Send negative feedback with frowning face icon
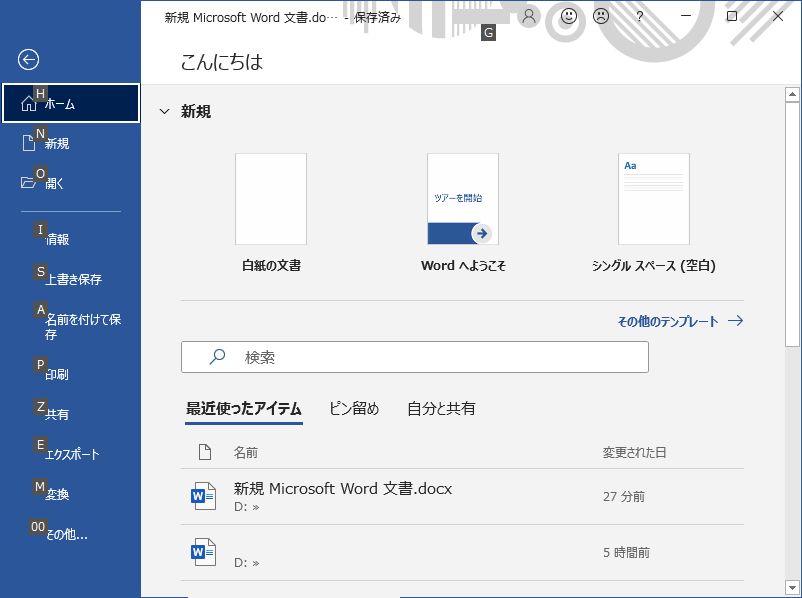The height and width of the screenshot is (598, 802). 601,16
